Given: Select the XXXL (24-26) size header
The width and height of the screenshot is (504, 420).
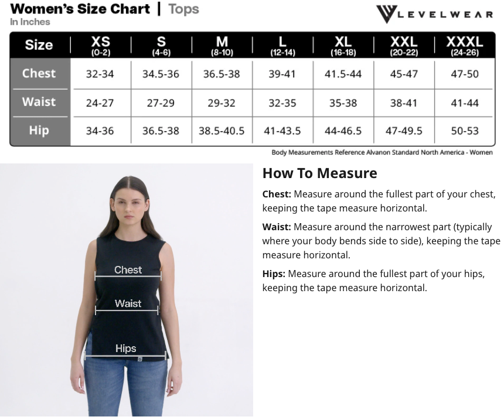Looking at the screenshot, I should 464,46.
